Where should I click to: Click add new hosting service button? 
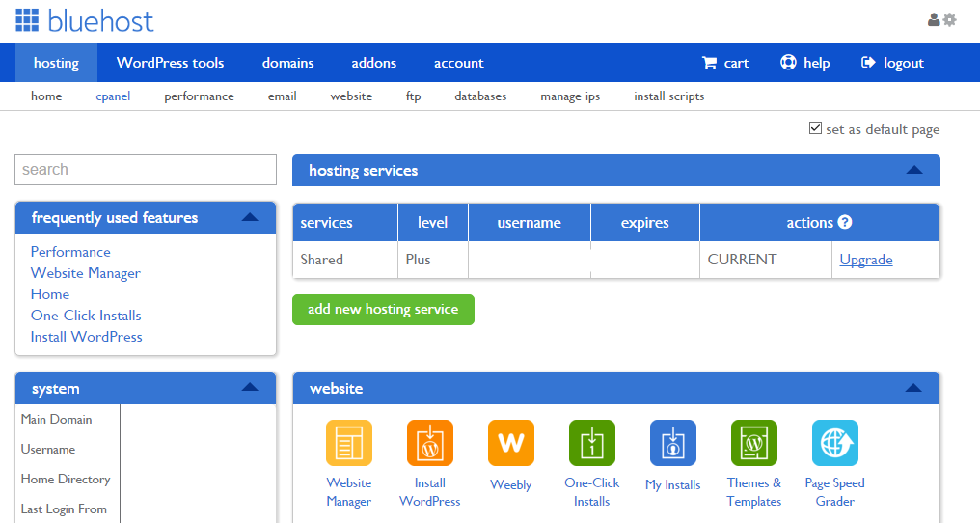[x=383, y=310]
